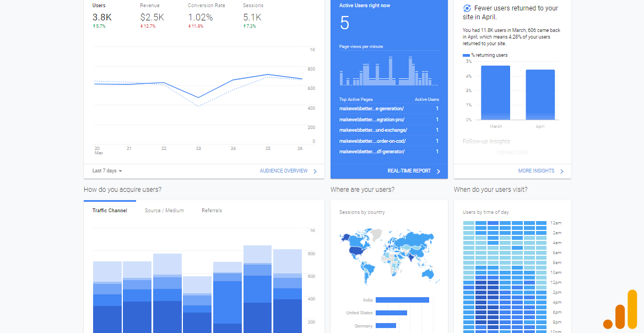Click India's bar in Sessions by country
This screenshot has height=333, width=644.
pyautogui.click(x=402, y=299)
